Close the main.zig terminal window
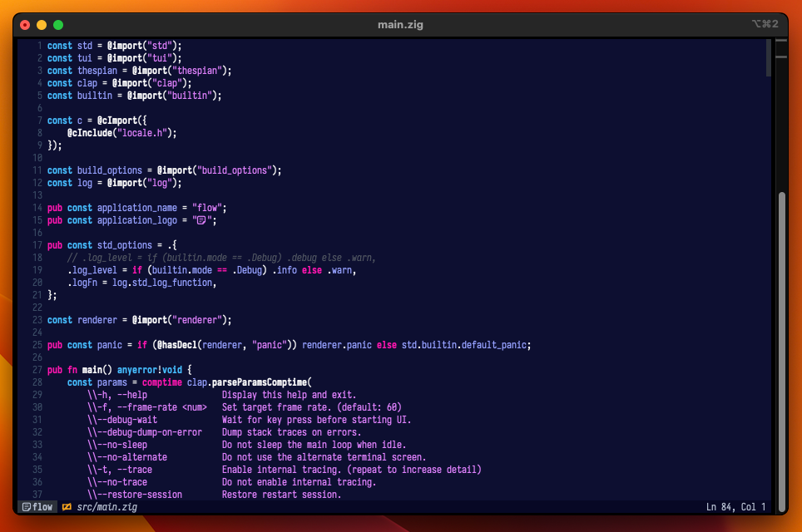This screenshot has height=532, width=802. pos(25,25)
